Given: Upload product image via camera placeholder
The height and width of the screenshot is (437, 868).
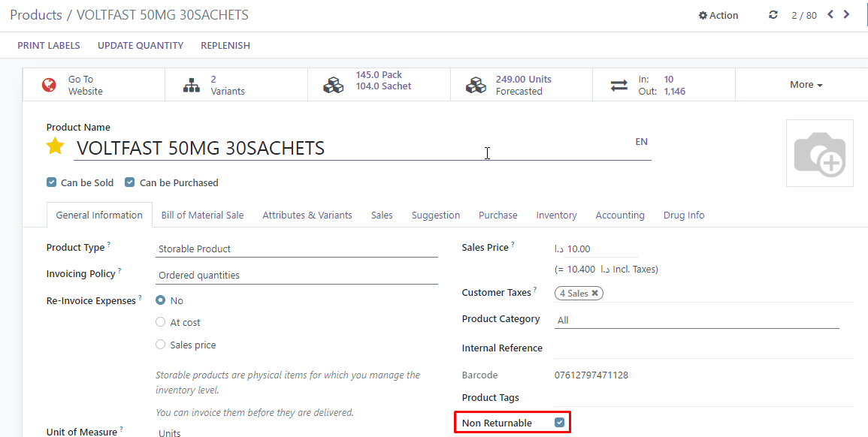Looking at the screenshot, I should click(x=820, y=153).
